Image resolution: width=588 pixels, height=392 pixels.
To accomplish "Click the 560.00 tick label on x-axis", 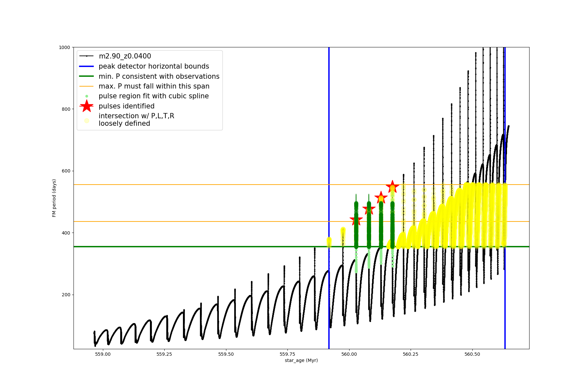I will (349, 354).
